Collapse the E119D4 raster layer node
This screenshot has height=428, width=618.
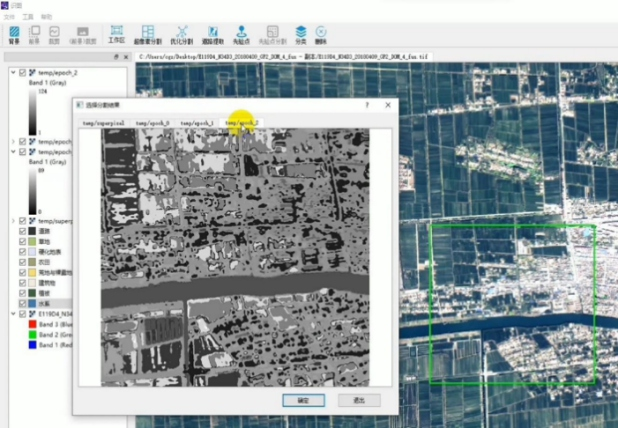12,313
